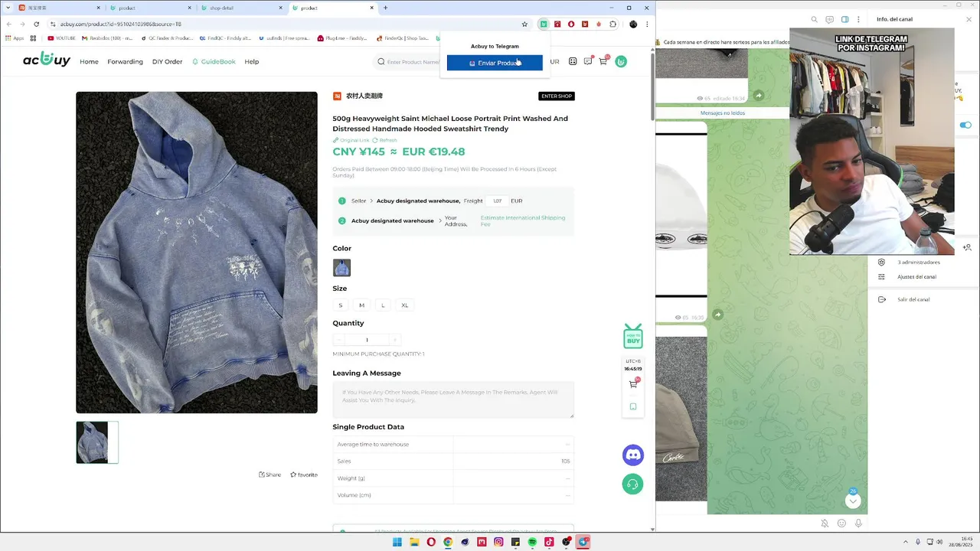Image resolution: width=980 pixels, height=551 pixels.
Task: Search in the Telegram channel
Action: pyautogui.click(x=815, y=19)
